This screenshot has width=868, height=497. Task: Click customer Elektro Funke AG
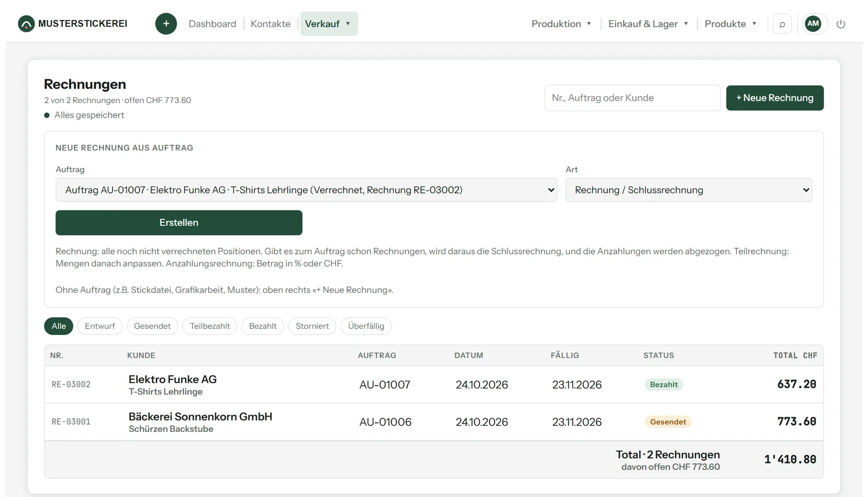tap(173, 379)
